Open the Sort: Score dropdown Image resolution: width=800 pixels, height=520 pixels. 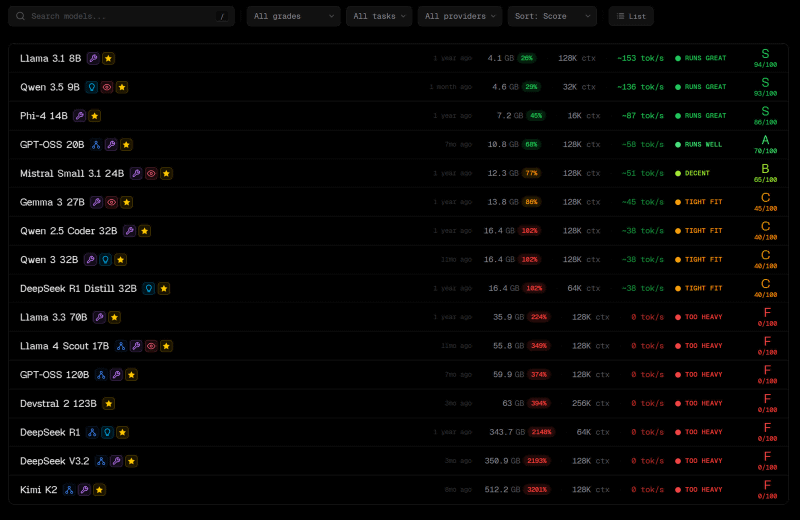[x=551, y=16]
